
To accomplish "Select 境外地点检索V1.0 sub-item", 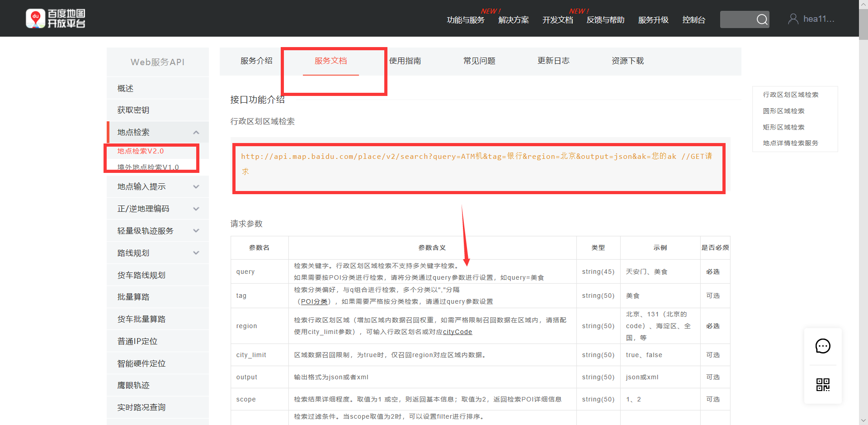I will [x=148, y=167].
